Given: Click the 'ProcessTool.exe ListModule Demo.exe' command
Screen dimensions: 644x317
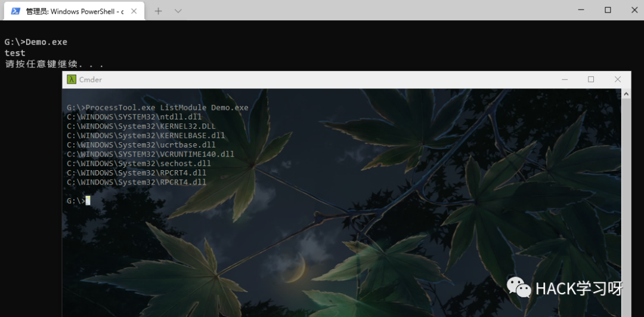Looking at the screenshot, I should point(167,107).
